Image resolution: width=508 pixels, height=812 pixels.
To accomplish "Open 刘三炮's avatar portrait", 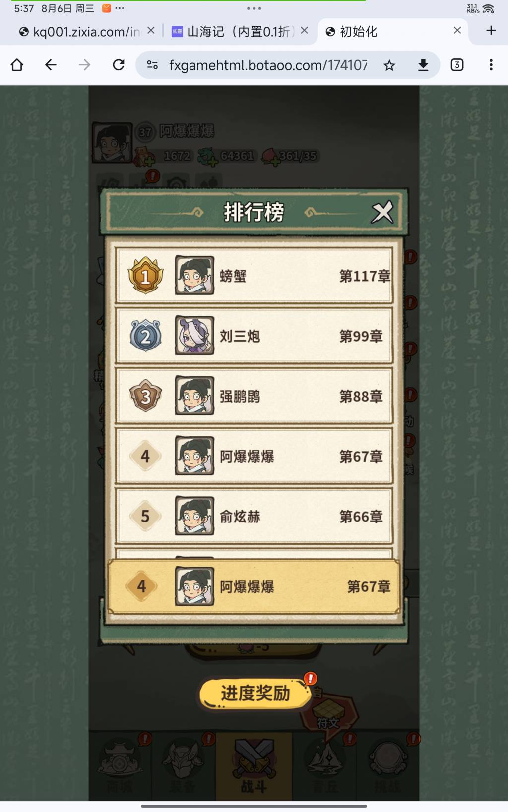I will pyautogui.click(x=194, y=336).
